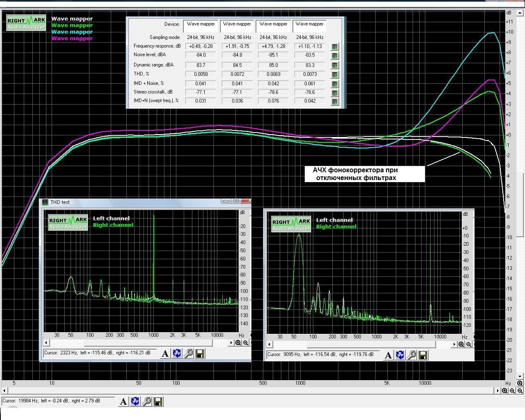525x420 pixels.
Task: Click the save floppy icon in the right spectrum window
Action: pyautogui.click(x=423, y=355)
